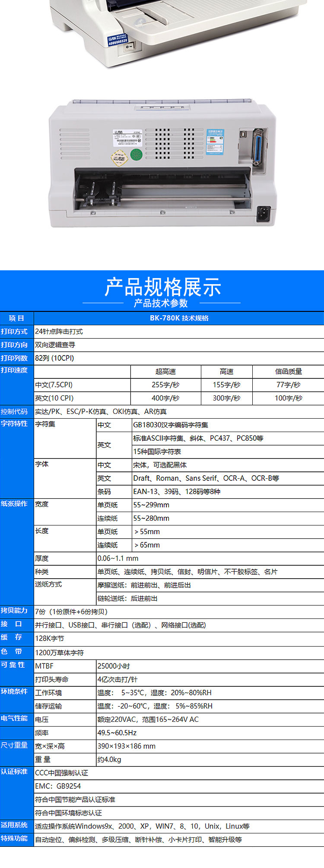Click the parallel port on printer back
The width and height of the screenshot is (324, 868).
258,147
